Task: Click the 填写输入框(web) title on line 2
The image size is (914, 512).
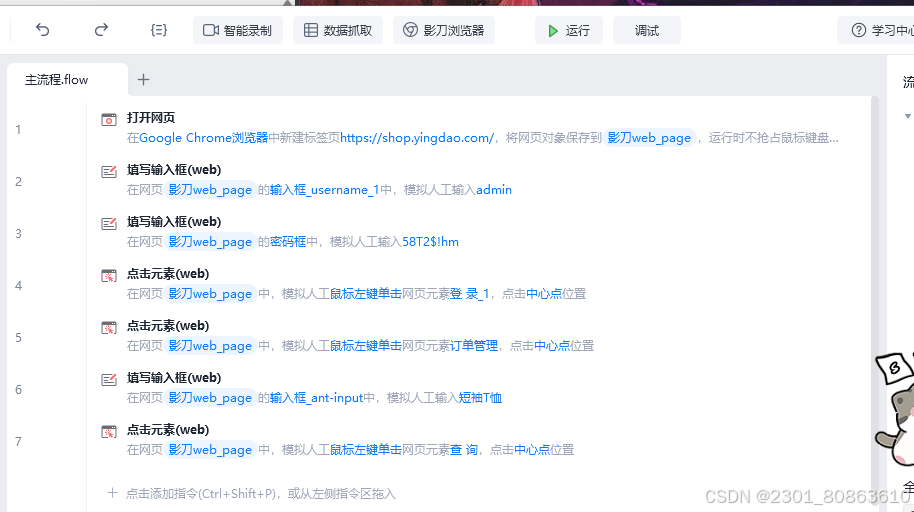Action: (174, 170)
